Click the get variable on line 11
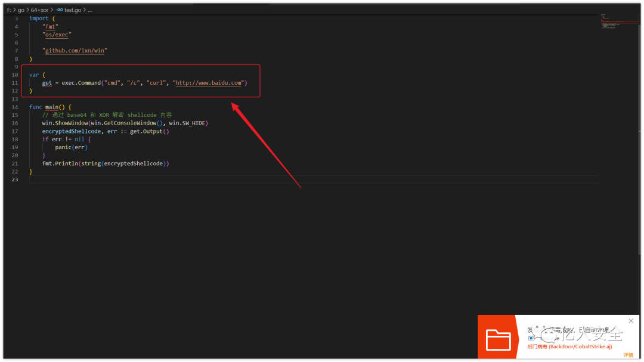 [x=47, y=82]
